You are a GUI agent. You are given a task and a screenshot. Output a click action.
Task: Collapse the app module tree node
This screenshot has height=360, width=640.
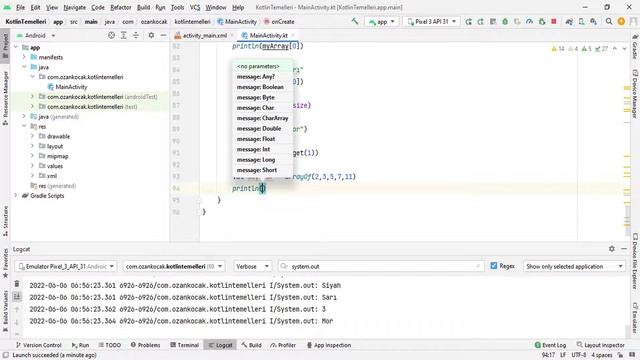tap(16, 47)
